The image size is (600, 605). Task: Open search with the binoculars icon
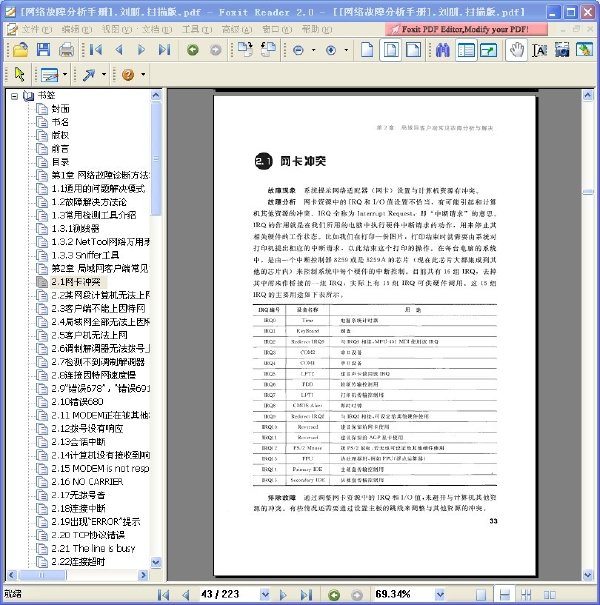(443, 50)
